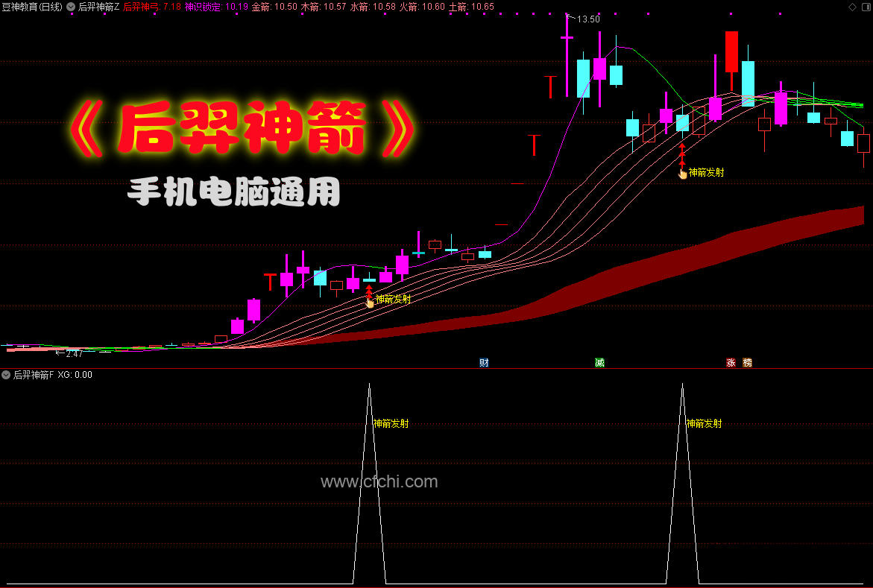Viewport: 873px width, 588px height.
Task: Click the peak of the second XG spike
Action: pos(683,385)
